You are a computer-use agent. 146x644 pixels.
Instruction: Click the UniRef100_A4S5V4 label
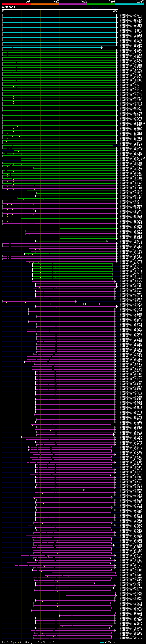tap(131, 261)
